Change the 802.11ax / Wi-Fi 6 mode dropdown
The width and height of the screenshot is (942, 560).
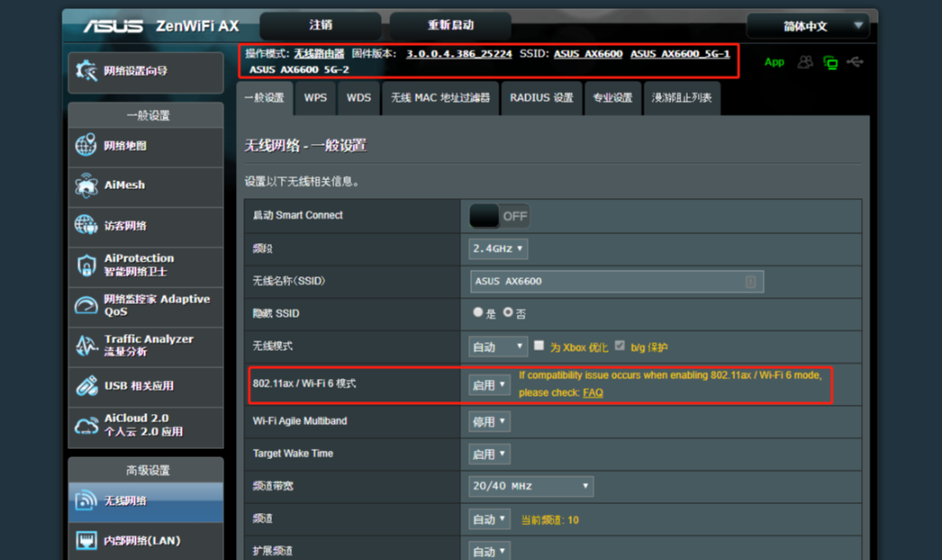[x=489, y=385]
